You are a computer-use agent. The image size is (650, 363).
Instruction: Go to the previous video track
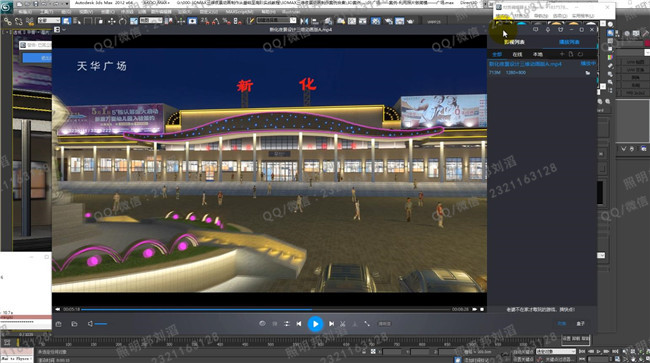pyautogui.click(x=299, y=324)
